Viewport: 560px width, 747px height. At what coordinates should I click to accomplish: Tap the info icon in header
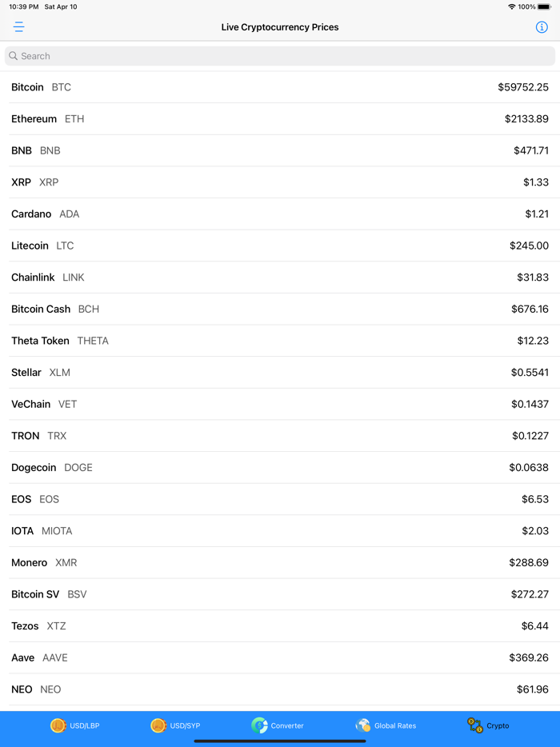[x=542, y=27]
